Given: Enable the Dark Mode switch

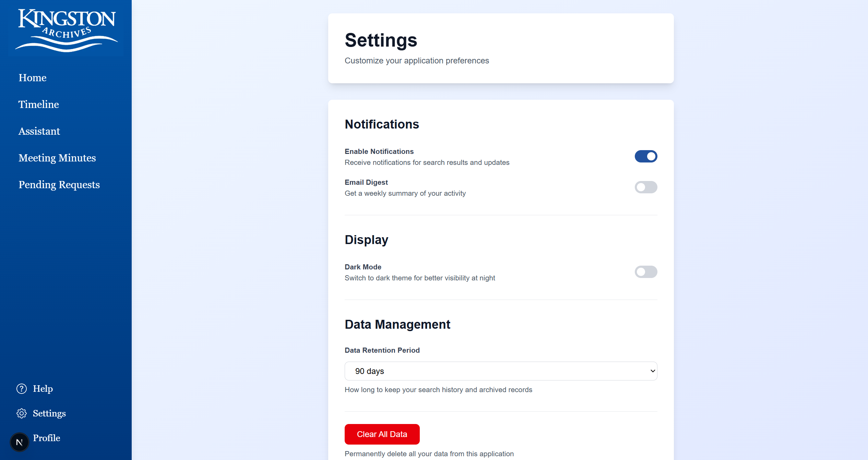Looking at the screenshot, I should point(645,272).
